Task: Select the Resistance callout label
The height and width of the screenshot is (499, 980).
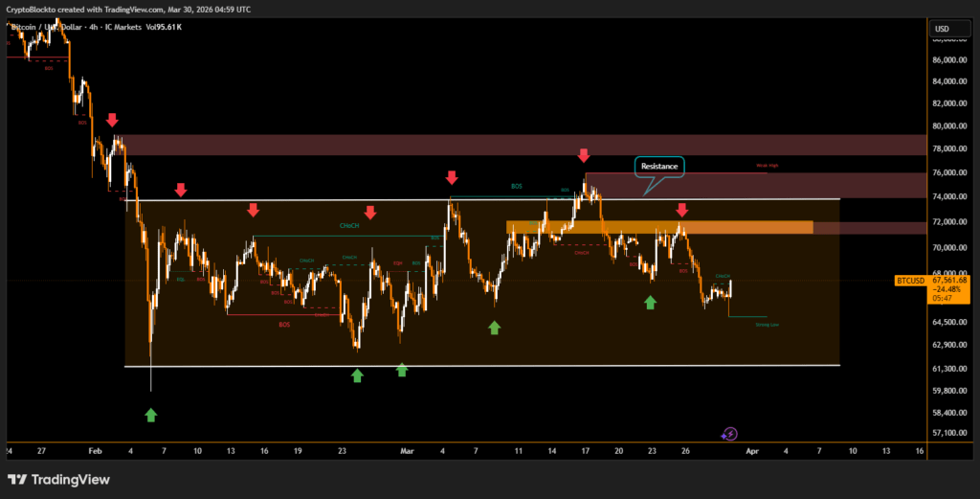Action: coord(659,166)
